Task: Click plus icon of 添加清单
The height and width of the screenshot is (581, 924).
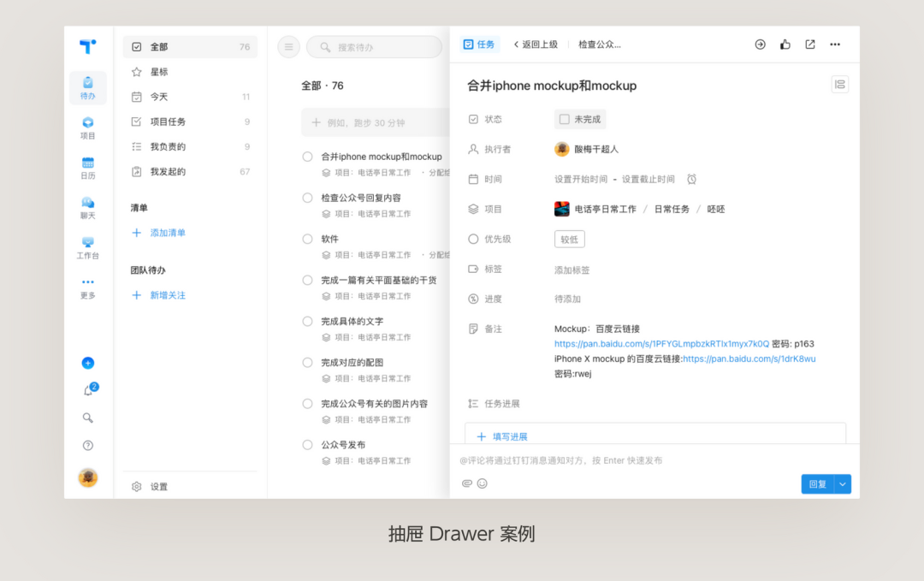Action: pyautogui.click(x=137, y=233)
